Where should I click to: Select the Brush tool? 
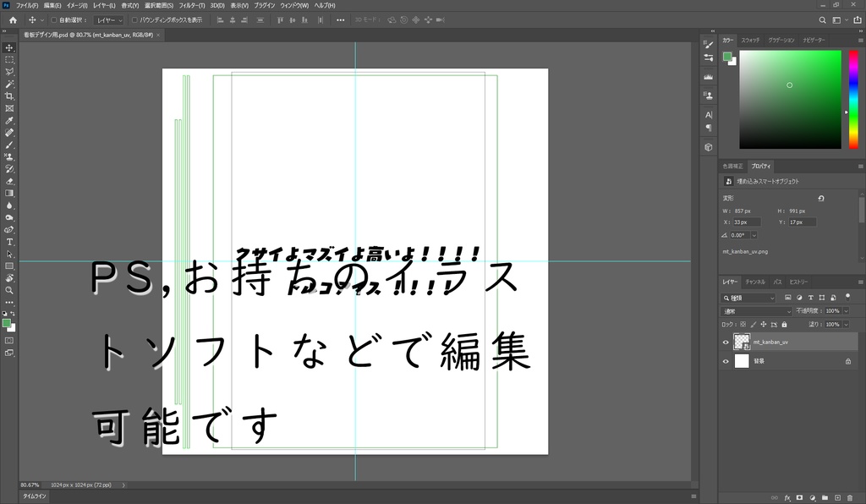click(9, 145)
